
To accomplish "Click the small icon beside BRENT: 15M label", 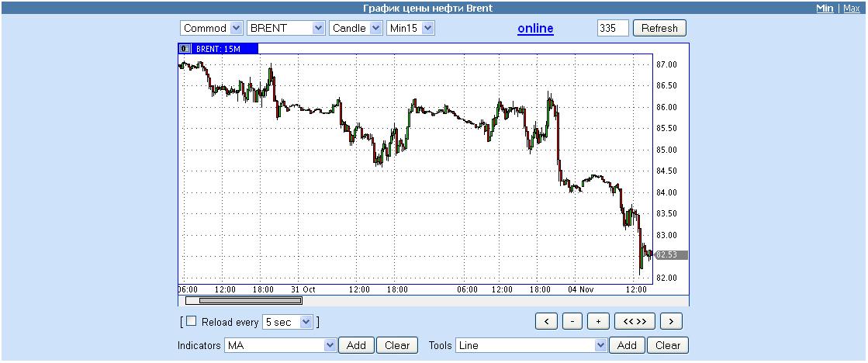I will pyautogui.click(x=184, y=49).
